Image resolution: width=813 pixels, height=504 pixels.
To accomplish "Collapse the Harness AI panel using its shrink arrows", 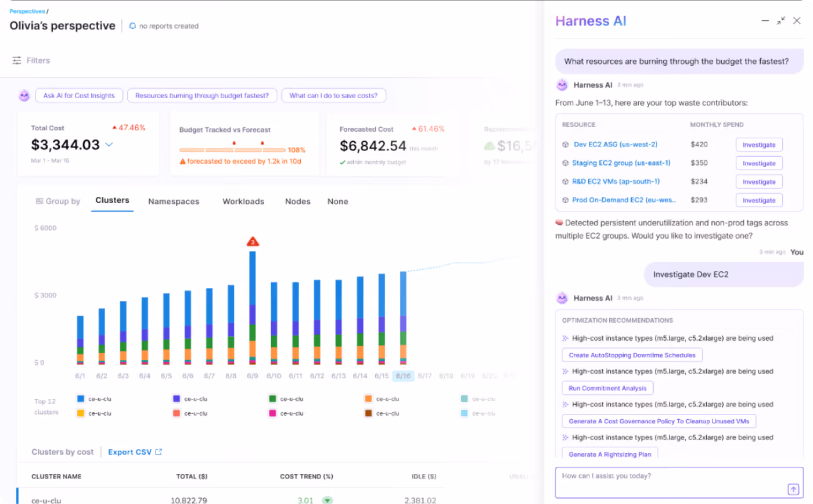I will coord(780,20).
